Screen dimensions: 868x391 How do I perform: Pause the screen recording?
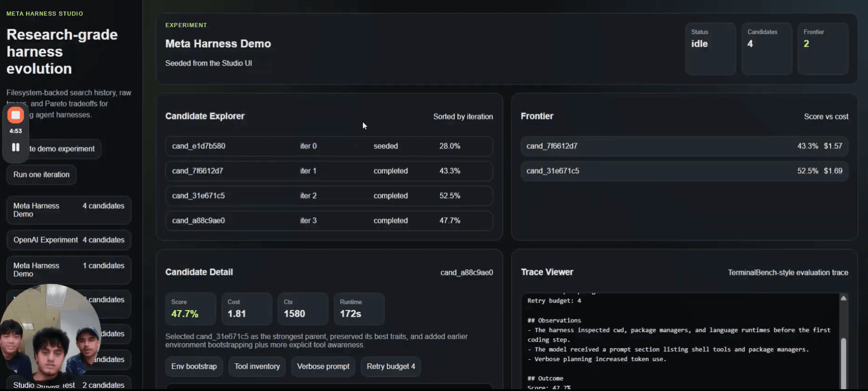pos(15,147)
